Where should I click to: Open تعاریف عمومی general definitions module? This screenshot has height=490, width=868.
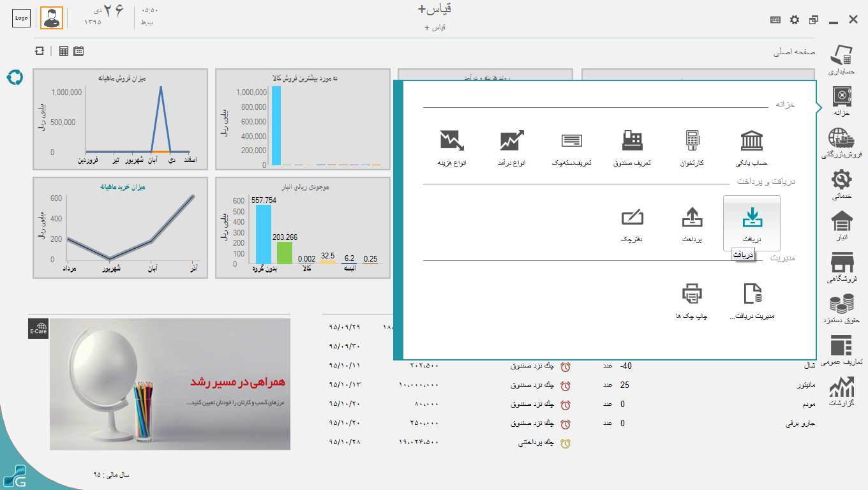point(842,351)
